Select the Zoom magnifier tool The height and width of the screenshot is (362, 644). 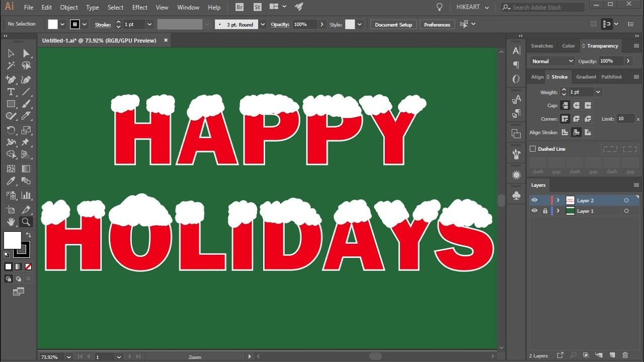pos(26,222)
